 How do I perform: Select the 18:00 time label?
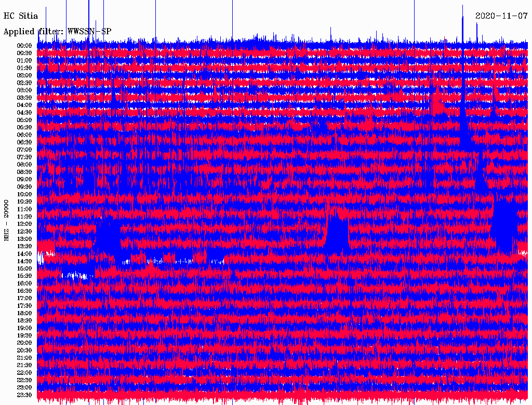point(24,314)
